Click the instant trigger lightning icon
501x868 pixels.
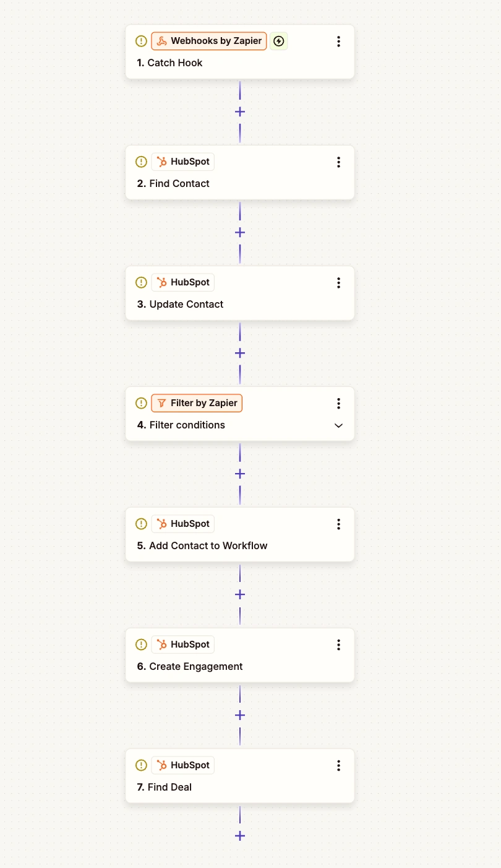[279, 41]
